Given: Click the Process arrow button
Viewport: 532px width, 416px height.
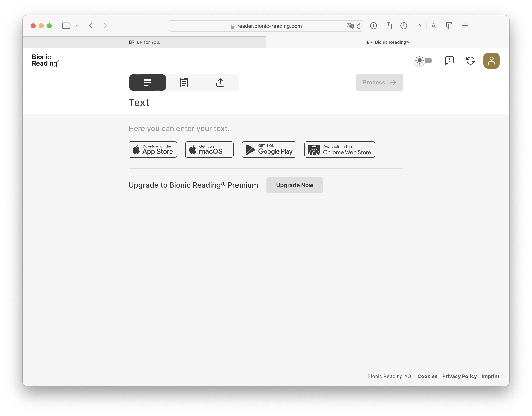Looking at the screenshot, I should [x=379, y=82].
